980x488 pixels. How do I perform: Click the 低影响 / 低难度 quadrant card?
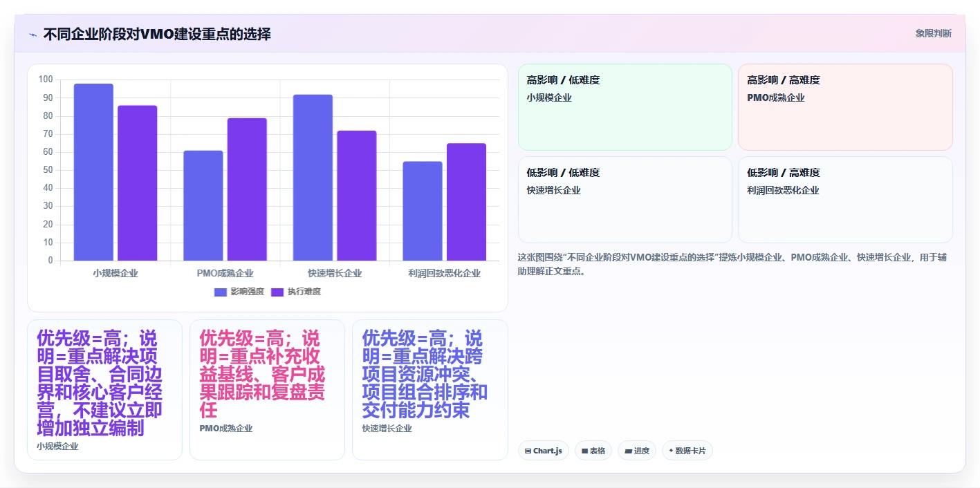point(625,200)
